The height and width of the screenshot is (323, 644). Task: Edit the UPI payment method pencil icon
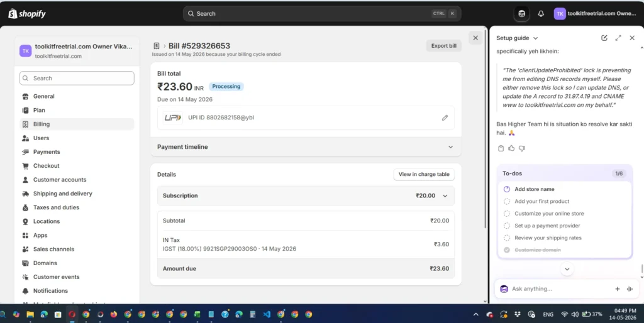click(445, 118)
